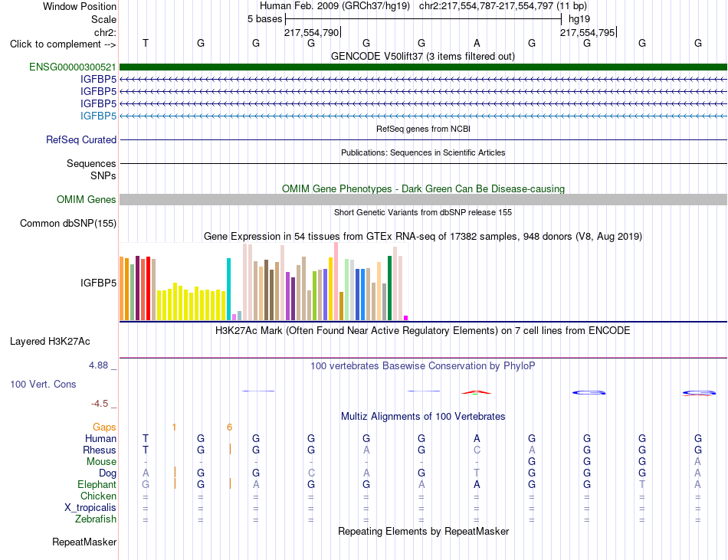Click the cyan bar in GTEx chart
This screenshot has height=560, width=728.
[228, 289]
